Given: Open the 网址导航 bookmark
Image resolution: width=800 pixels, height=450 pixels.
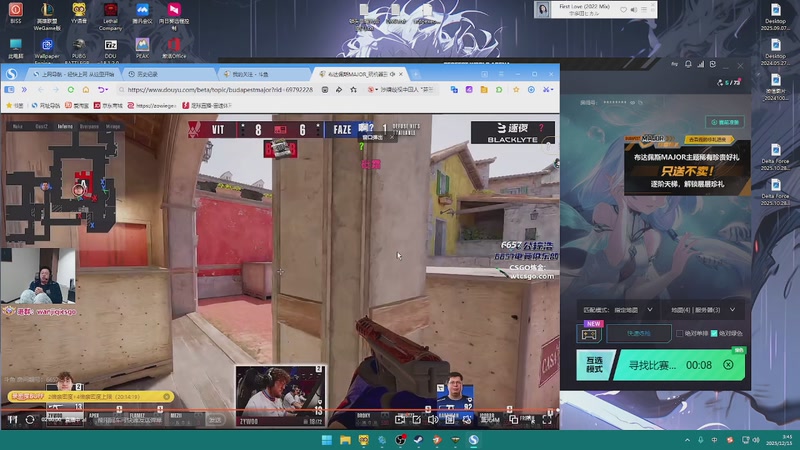Looking at the screenshot, I should tap(46, 106).
